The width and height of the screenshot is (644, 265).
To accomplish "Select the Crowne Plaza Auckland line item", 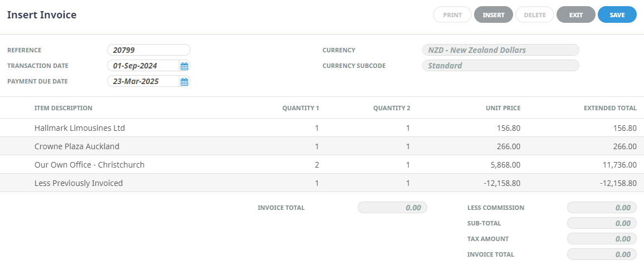I will pyautogui.click(x=77, y=146).
